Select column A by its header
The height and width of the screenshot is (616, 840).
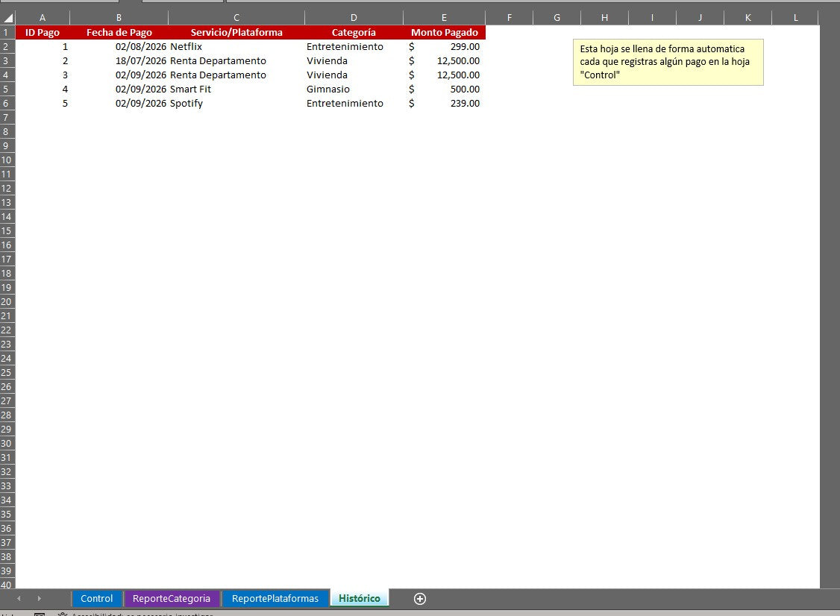[x=43, y=18]
